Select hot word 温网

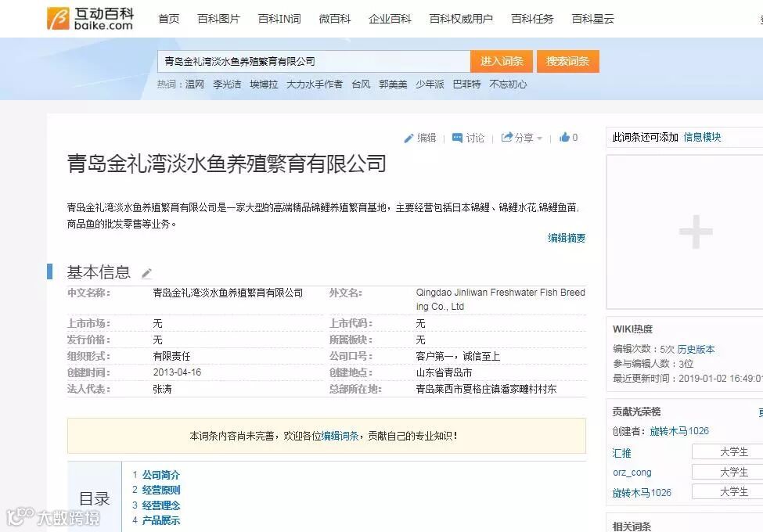pyautogui.click(x=195, y=84)
